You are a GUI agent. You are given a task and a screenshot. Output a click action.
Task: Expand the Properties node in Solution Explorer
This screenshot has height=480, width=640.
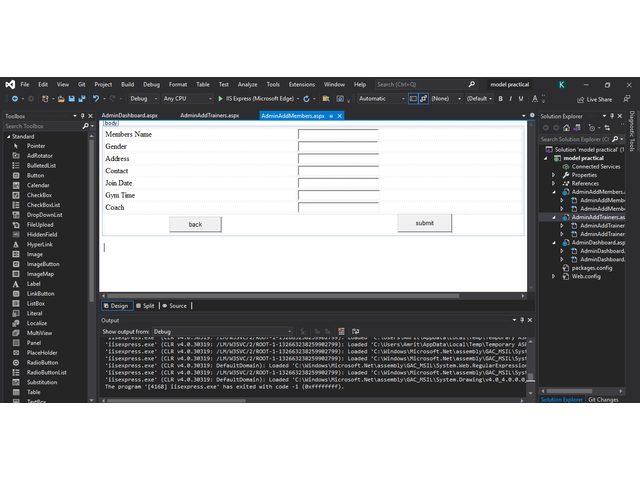click(x=584, y=175)
